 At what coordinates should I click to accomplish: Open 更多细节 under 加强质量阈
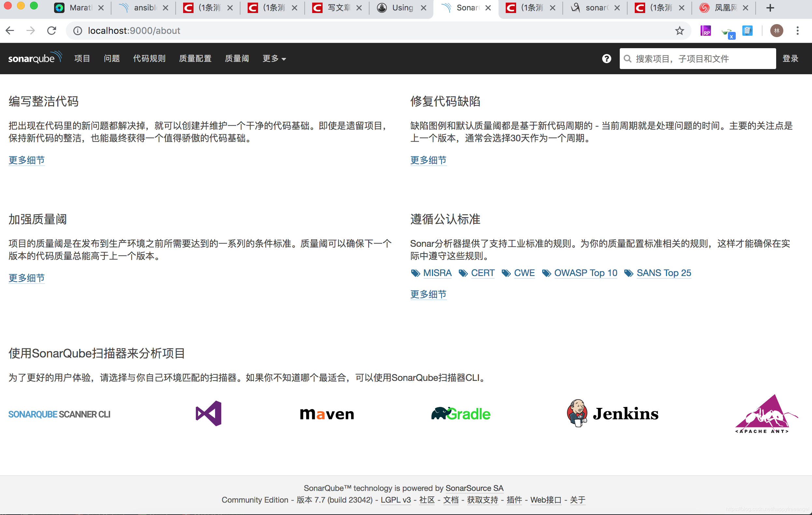(27, 278)
